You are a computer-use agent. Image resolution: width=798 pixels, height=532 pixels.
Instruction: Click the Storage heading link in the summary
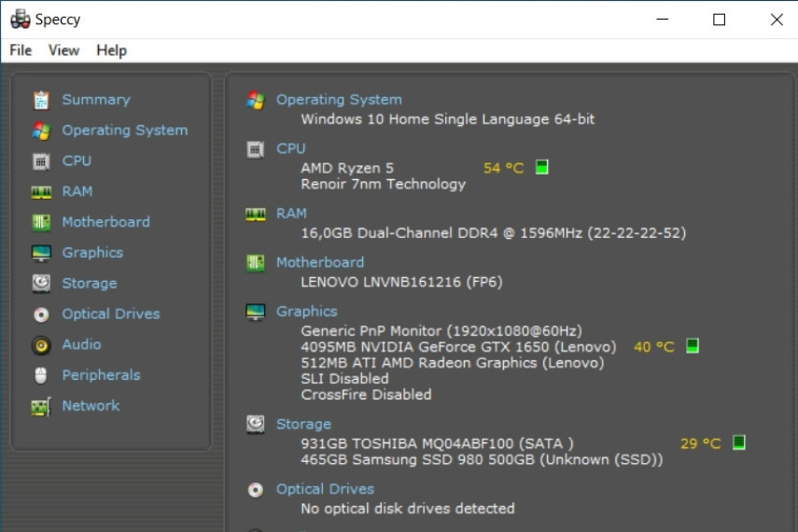tap(304, 424)
